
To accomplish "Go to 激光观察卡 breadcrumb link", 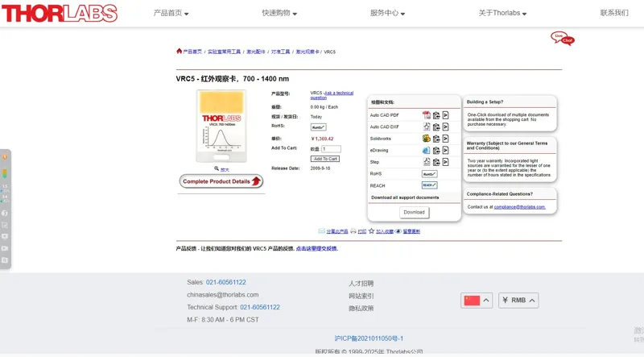I will pos(308,52).
